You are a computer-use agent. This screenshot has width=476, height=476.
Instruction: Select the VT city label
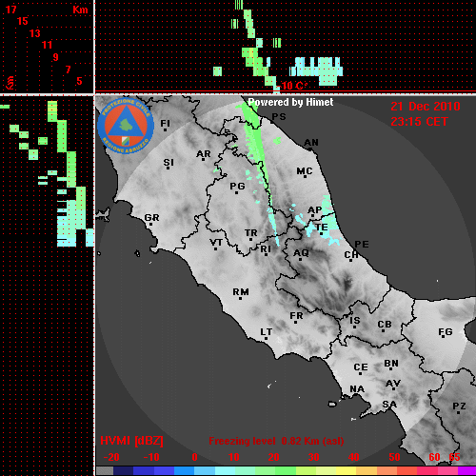[216, 243]
